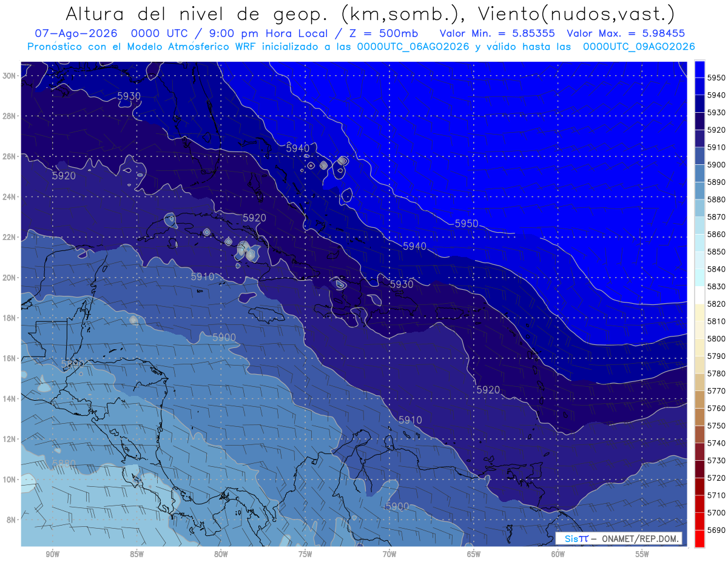
Task: Click the 5900 contour label over Colombia
Action: [x=397, y=506]
